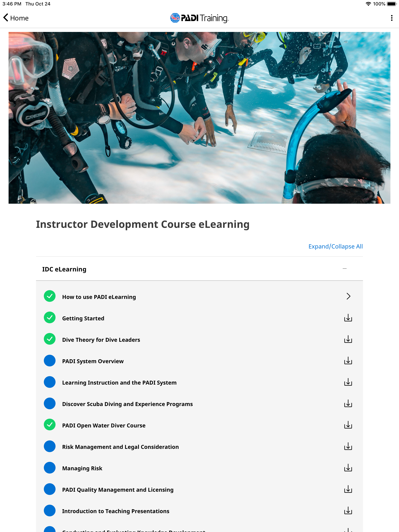Viewport: 399px width, 532px height.
Task: Open PADI Open Water Diver Course
Action: point(104,425)
